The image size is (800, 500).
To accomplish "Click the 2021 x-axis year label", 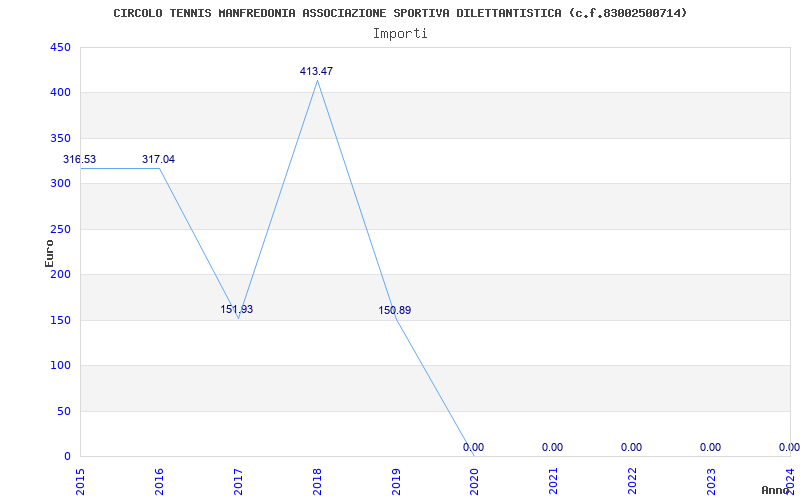I will point(554,482).
